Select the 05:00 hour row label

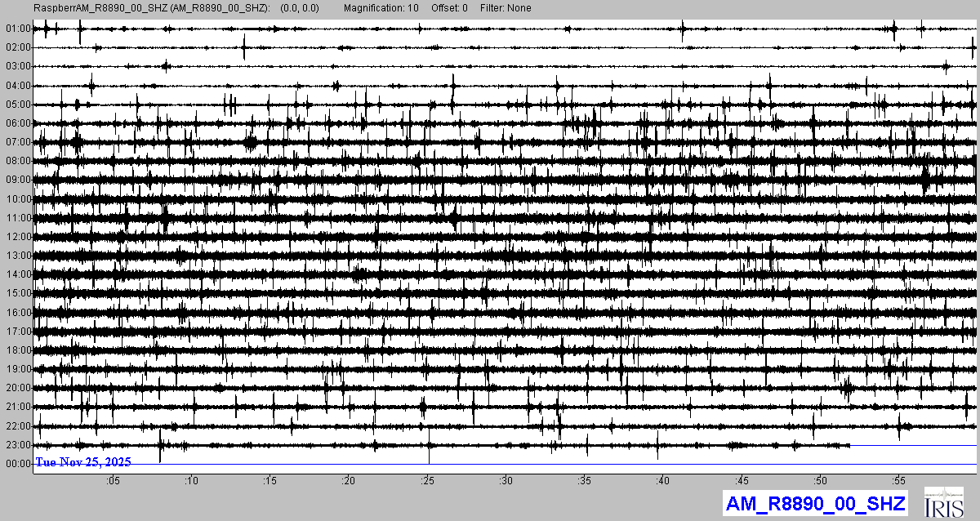pyautogui.click(x=17, y=105)
